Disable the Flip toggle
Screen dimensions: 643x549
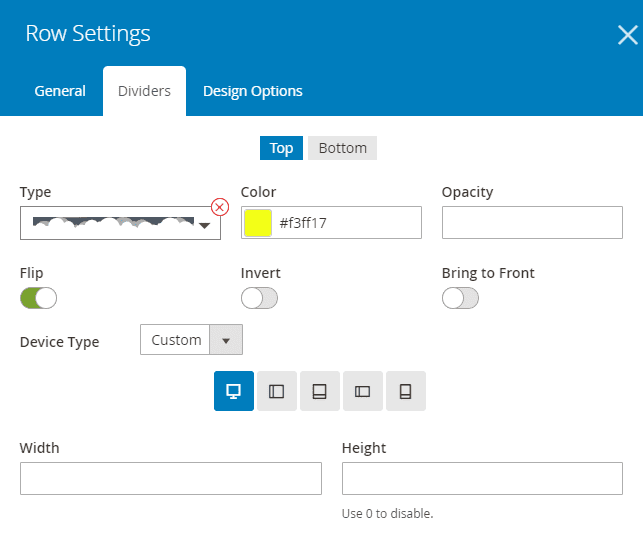(x=39, y=298)
